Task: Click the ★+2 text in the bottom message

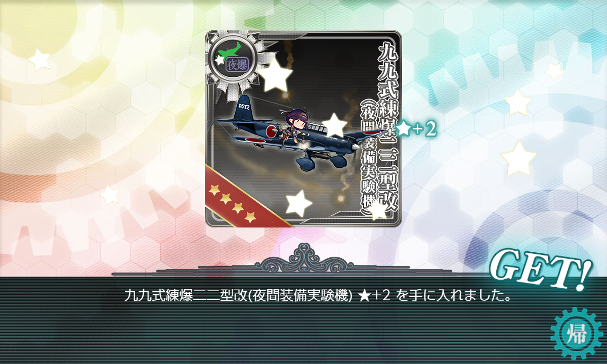Action: [374, 296]
